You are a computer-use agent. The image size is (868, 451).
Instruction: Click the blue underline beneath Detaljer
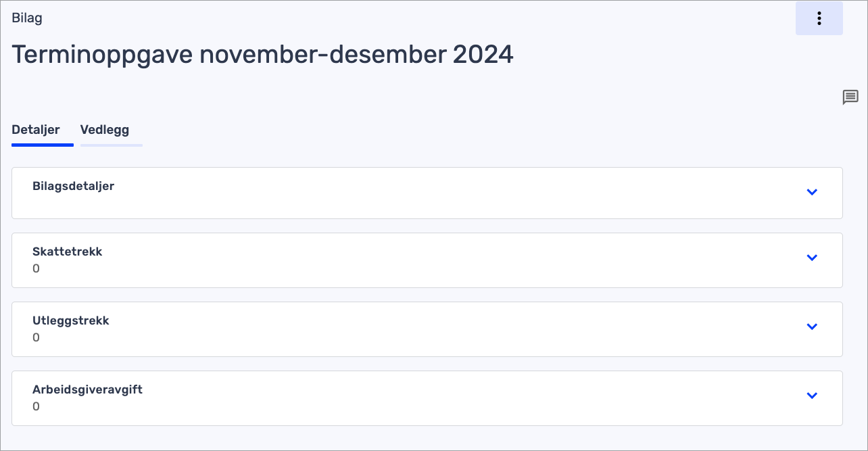pos(42,145)
